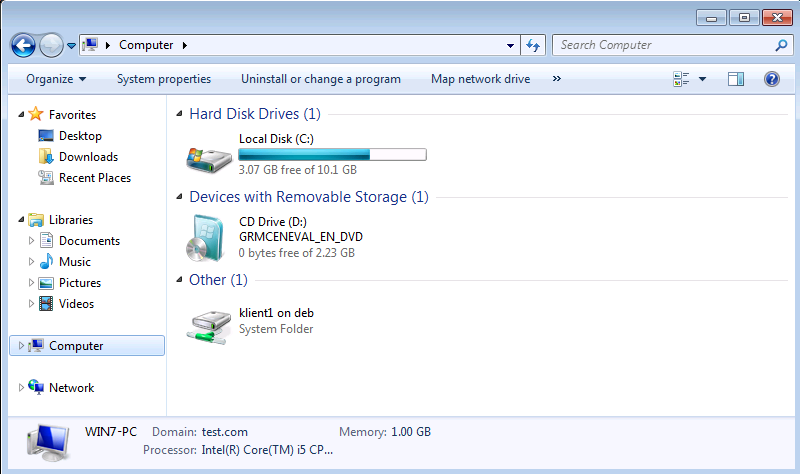Image resolution: width=800 pixels, height=474 pixels.
Task: Open the Organize dropdown menu
Action: [56, 79]
